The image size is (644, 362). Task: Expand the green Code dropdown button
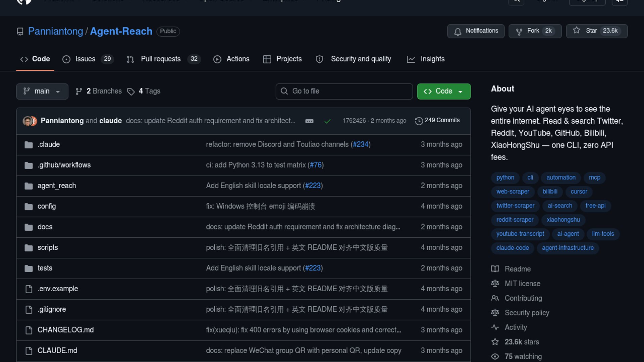point(444,91)
